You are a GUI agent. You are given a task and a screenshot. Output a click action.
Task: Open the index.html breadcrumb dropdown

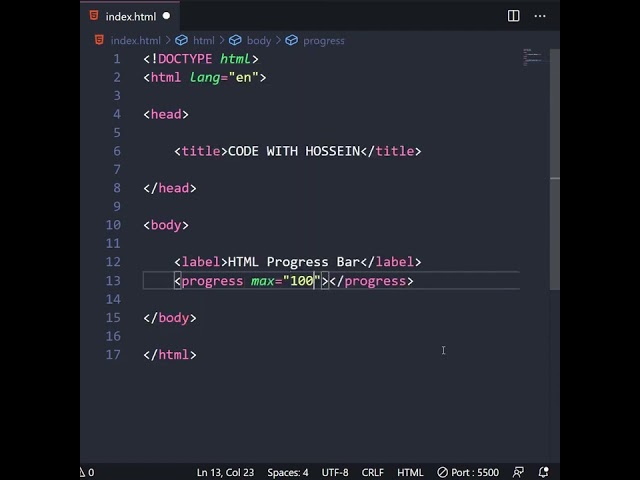[135, 40]
